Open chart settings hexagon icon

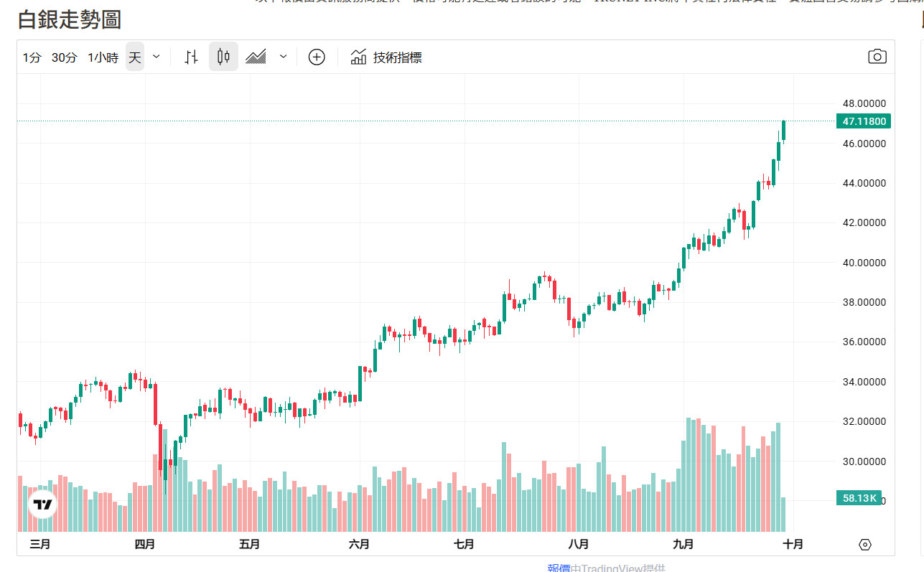coord(865,545)
